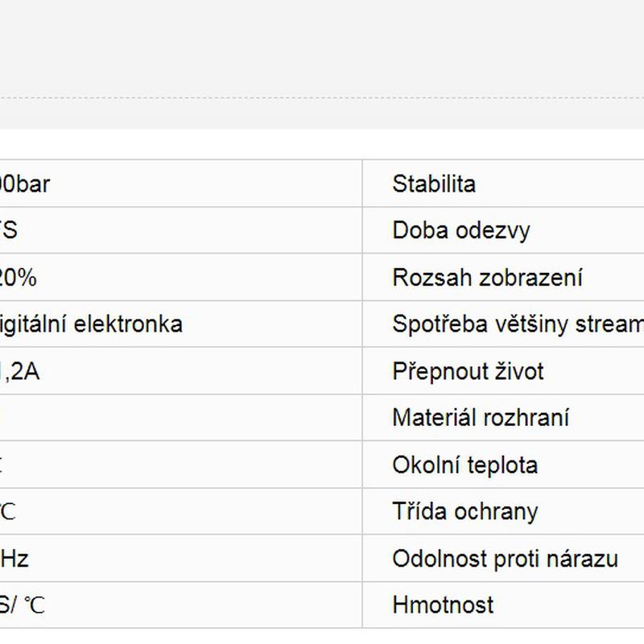Screen dimensions: 644x644
Task: Select the Třída ochrany cell
Action: click(464, 511)
